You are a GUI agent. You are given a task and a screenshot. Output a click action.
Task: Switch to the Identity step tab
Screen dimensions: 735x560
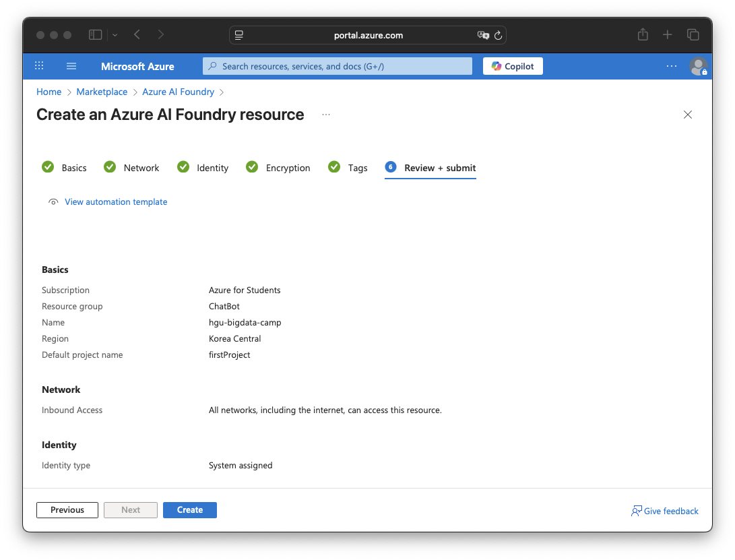[x=203, y=167]
